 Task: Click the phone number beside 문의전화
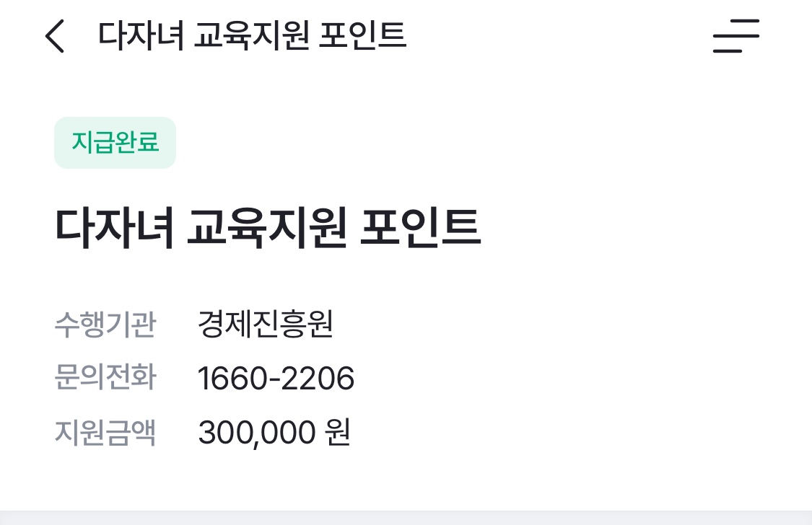coord(276,377)
